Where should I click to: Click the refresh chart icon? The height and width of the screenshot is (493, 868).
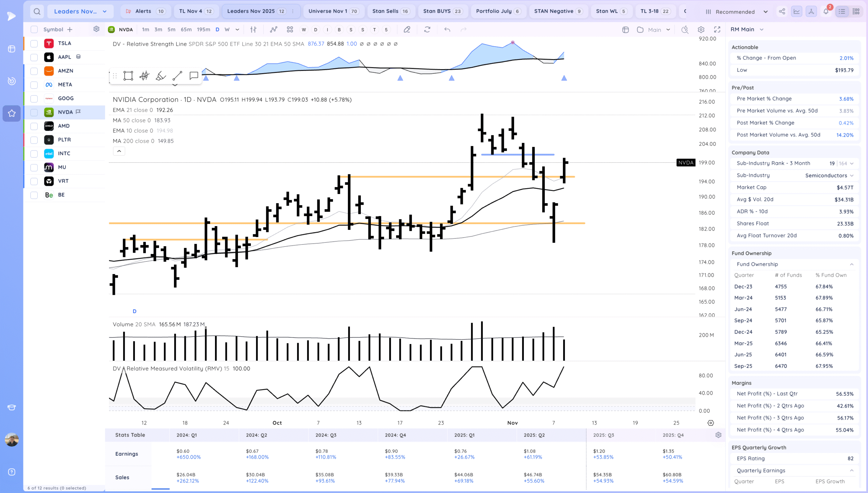[427, 29]
